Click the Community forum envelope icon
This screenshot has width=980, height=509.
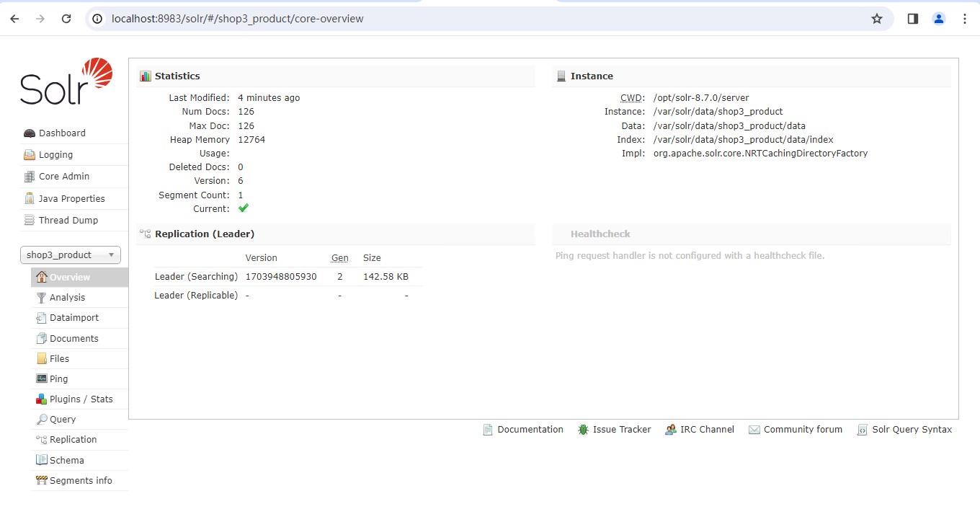tap(754, 430)
